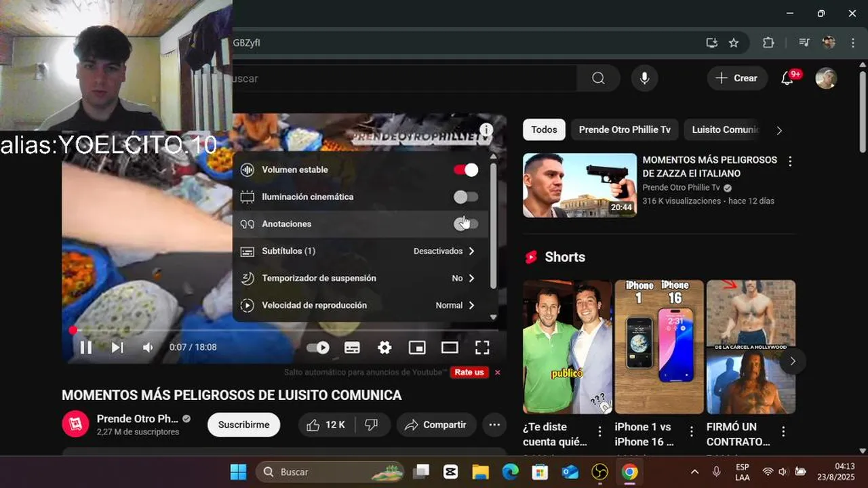Image resolution: width=868 pixels, height=488 pixels.
Task: Open the Windows Start menu
Action: [x=238, y=472]
